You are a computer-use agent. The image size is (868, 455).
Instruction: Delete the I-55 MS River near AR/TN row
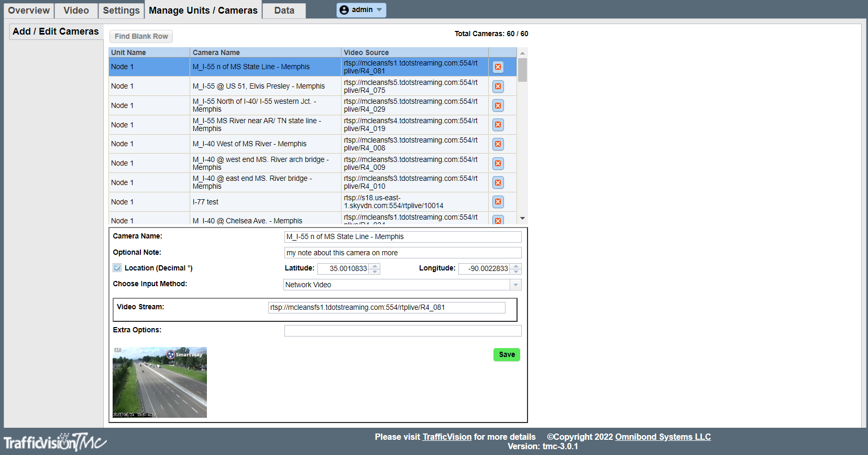tap(498, 125)
